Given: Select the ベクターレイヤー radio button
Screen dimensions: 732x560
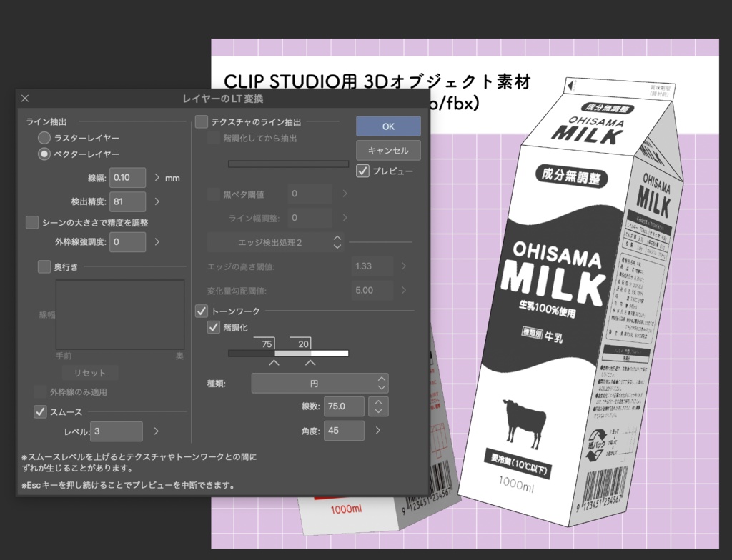Looking at the screenshot, I should click(x=44, y=154).
